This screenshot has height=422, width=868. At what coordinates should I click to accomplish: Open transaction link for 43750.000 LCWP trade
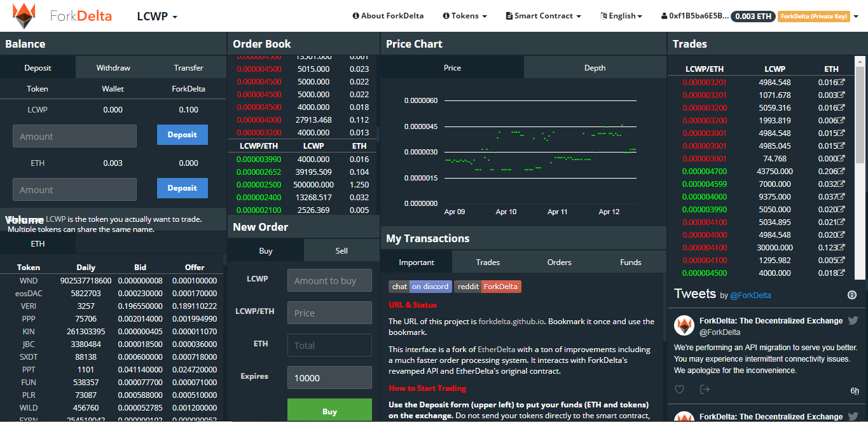click(x=841, y=172)
